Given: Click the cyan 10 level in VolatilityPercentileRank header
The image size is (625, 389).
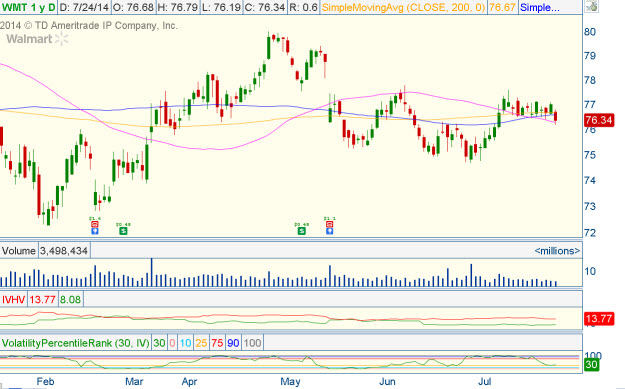Looking at the screenshot, I should coord(185,343).
